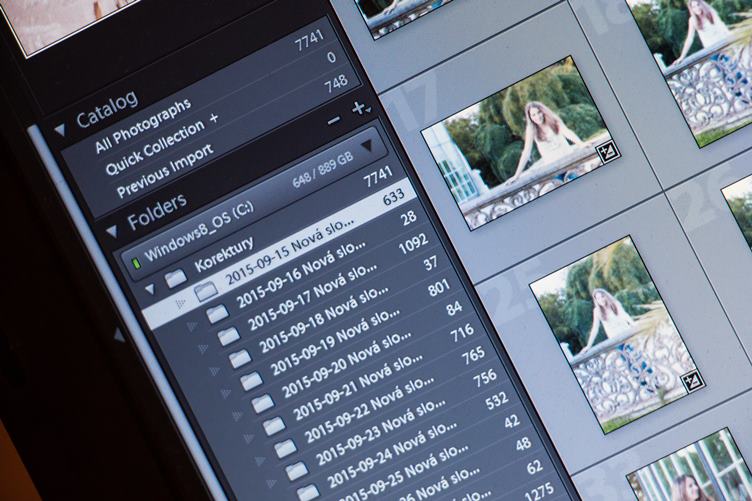
Task: Open the Windows8_OS (C:) volume dropdown triangle
Action: click(x=367, y=145)
